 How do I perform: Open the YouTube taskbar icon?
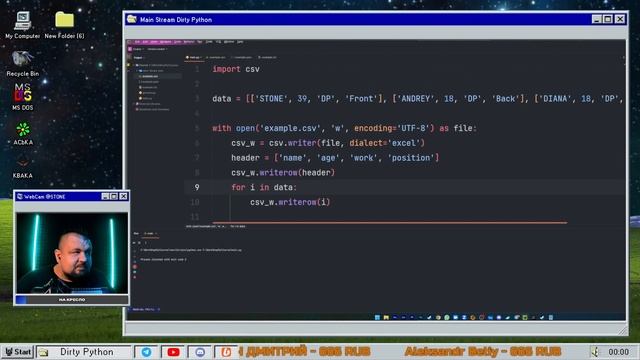pos(173,352)
